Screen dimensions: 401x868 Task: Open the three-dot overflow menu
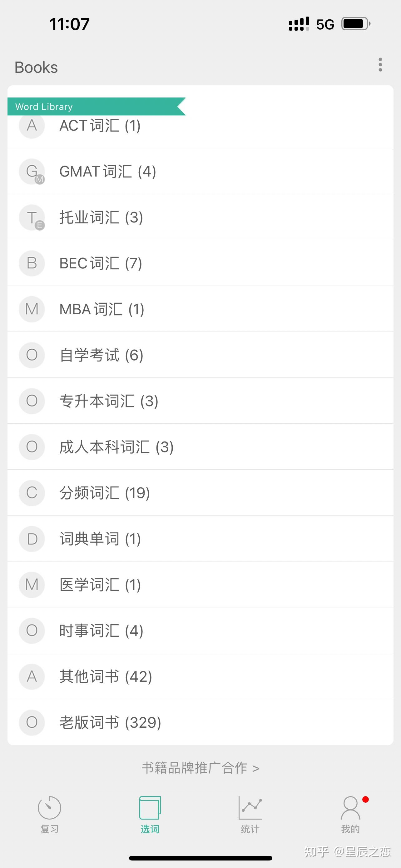pyautogui.click(x=380, y=65)
